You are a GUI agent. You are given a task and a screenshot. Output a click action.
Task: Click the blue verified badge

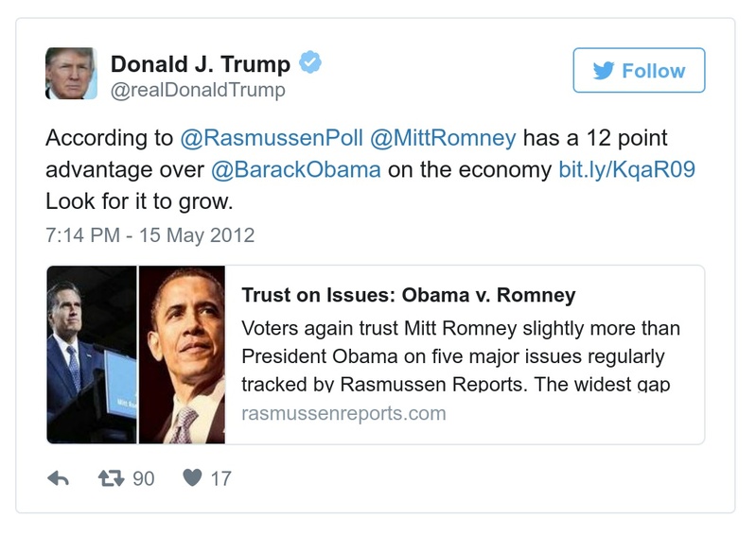click(x=310, y=63)
